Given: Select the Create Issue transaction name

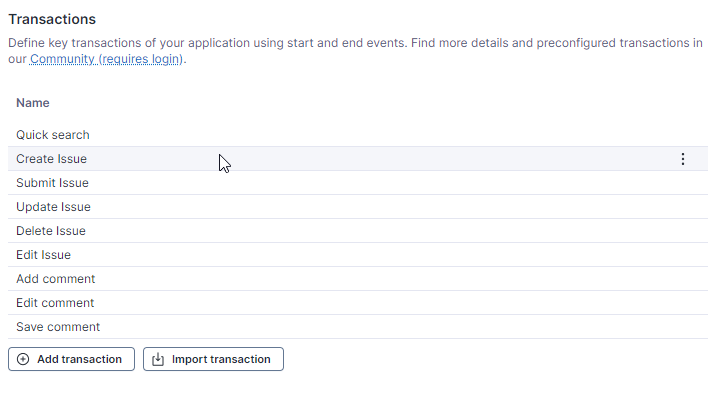Looking at the screenshot, I should tap(51, 159).
